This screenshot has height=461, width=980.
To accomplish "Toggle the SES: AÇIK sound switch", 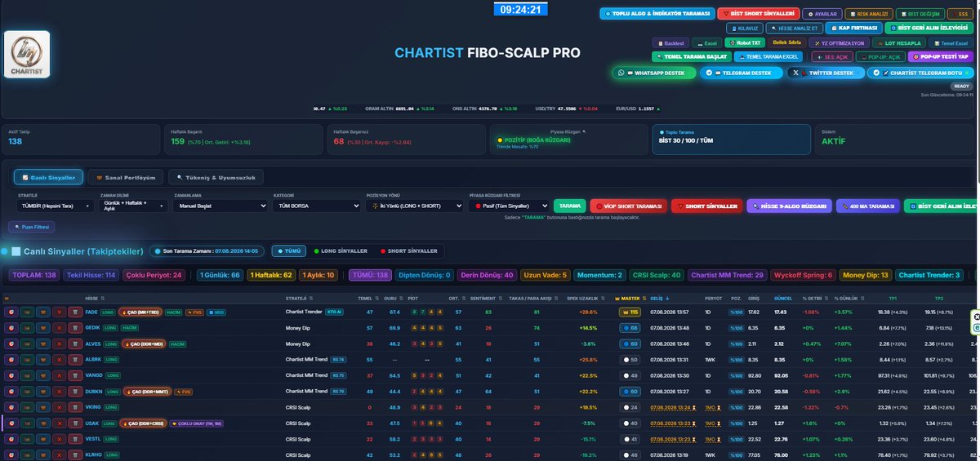I will pos(831,56).
